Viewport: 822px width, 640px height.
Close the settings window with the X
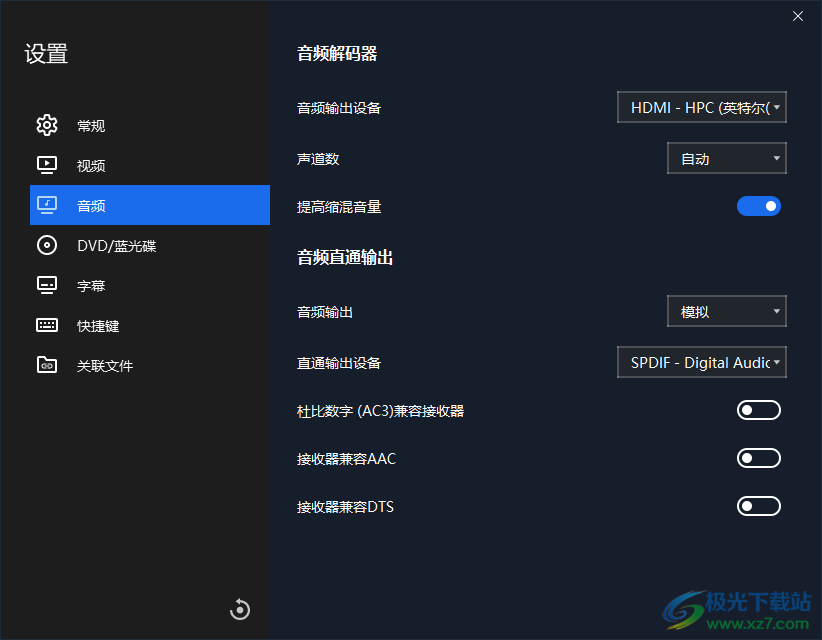797,16
